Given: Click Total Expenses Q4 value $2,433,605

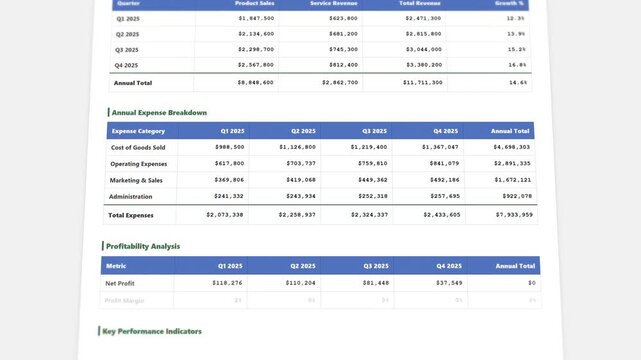Looking at the screenshot, I should (x=442, y=215).
